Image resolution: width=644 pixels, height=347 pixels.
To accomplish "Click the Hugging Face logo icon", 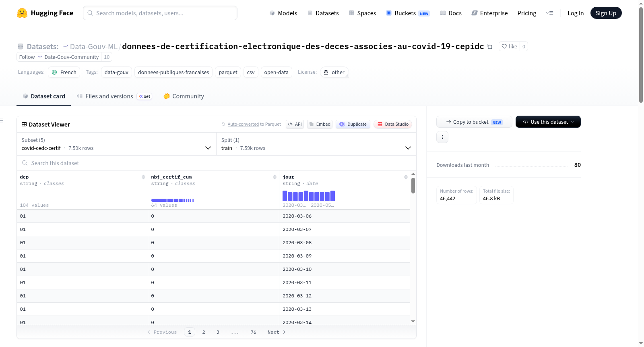I will pyautogui.click(x=22, y=13).
